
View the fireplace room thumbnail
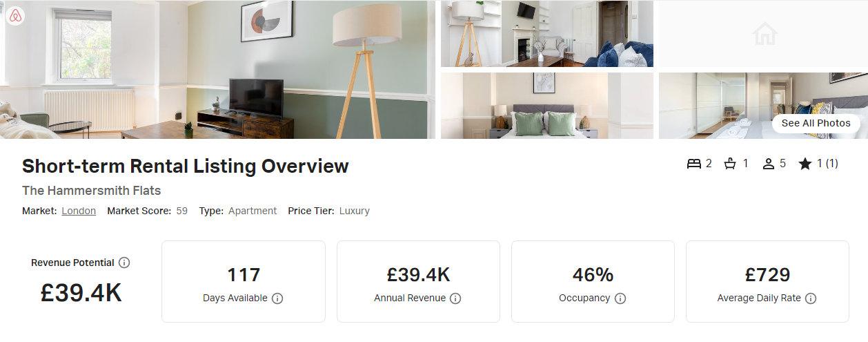[547, 33]
